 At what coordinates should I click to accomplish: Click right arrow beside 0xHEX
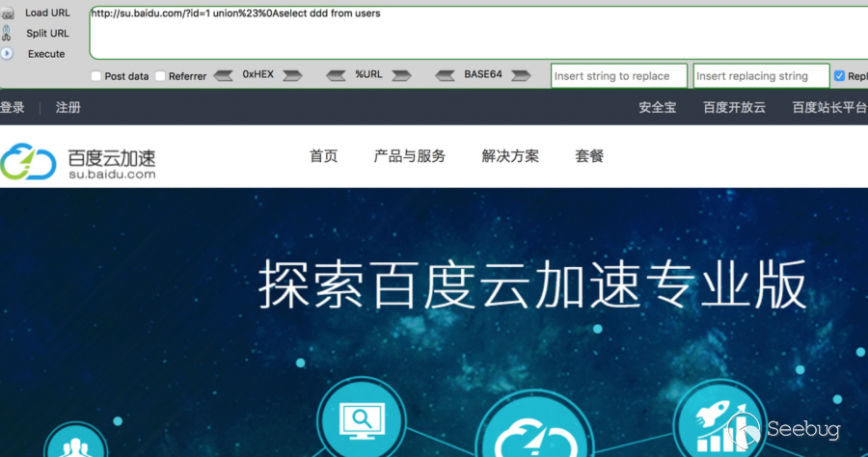pyautogui.click(x=292, y=75)
